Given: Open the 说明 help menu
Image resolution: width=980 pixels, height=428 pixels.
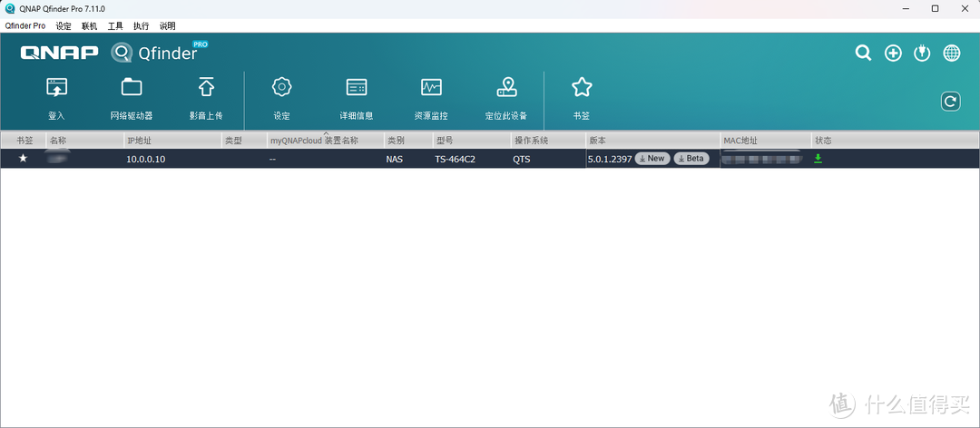Looking at the screenshot, I should point(168,25).
